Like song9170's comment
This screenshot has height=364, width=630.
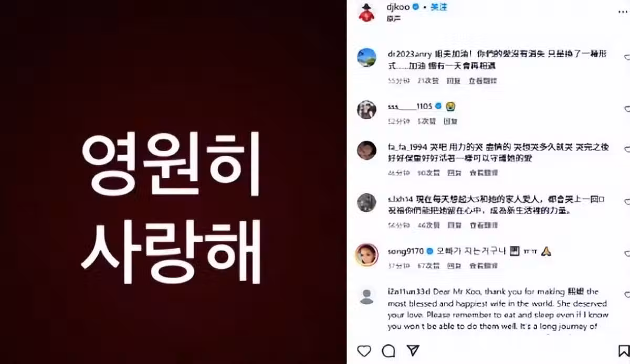click(x=627, y=254)
